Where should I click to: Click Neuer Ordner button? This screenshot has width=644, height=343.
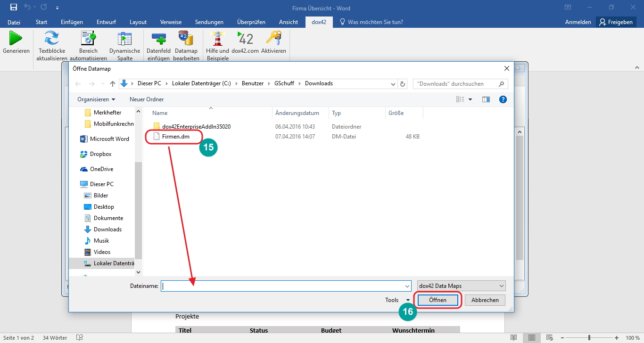(147, 99)
